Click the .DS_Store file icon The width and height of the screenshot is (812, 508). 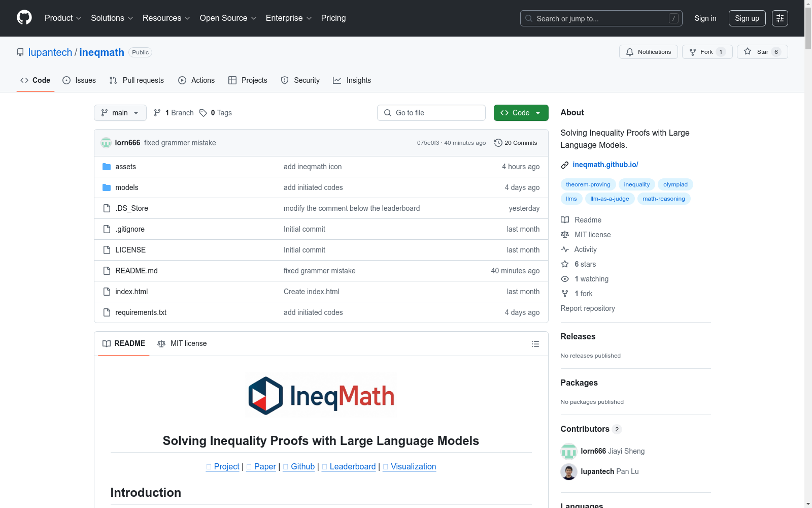tap(107, 208)
